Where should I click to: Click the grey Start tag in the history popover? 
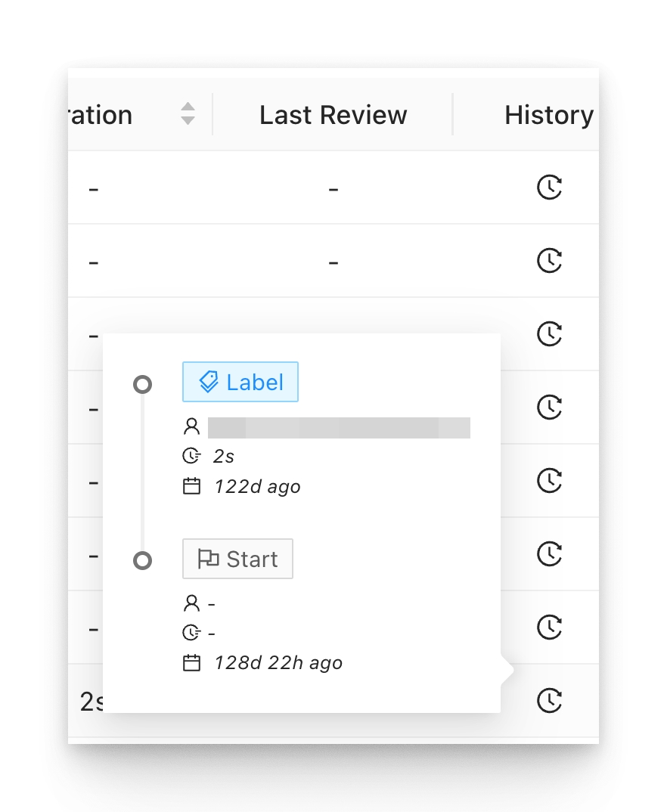(237, 559)
